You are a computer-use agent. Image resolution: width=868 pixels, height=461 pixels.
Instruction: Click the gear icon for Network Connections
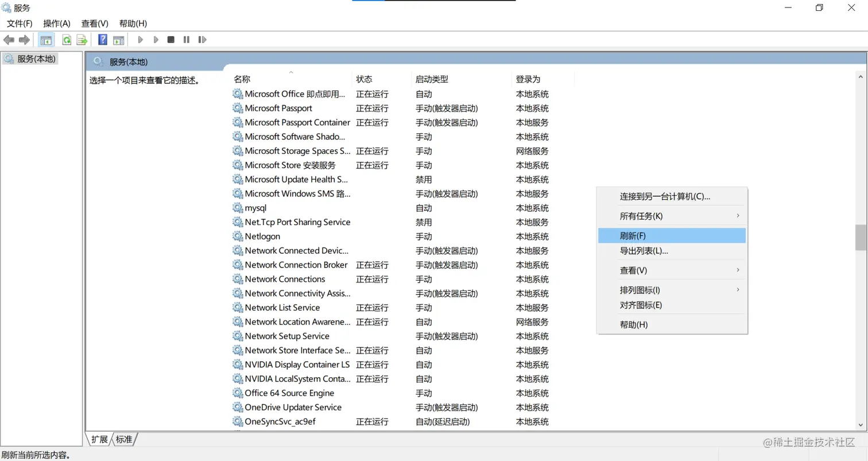coord(238,279)
